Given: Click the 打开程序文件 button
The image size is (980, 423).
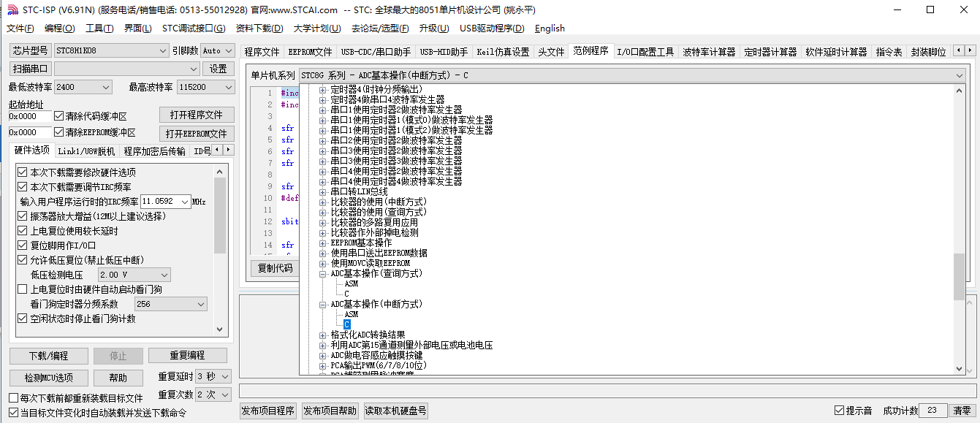Looking at the screenshot, I should [x=197, y=115].
